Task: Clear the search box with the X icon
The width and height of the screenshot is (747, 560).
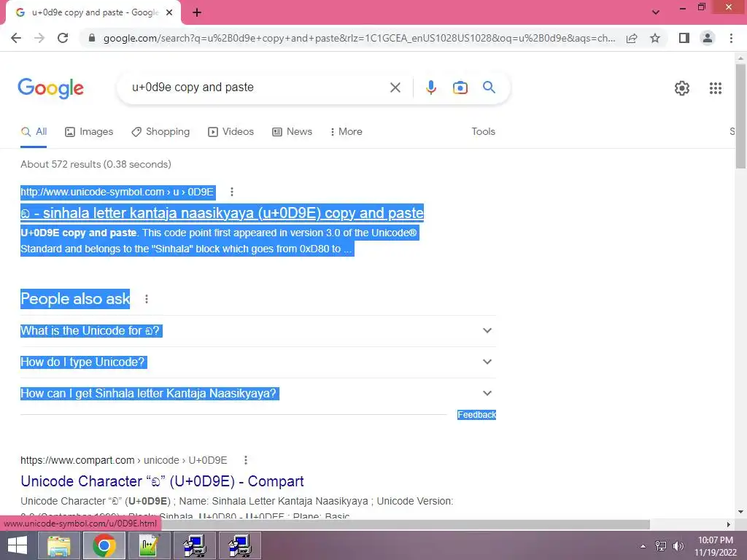Action: [x=395, y=87]
